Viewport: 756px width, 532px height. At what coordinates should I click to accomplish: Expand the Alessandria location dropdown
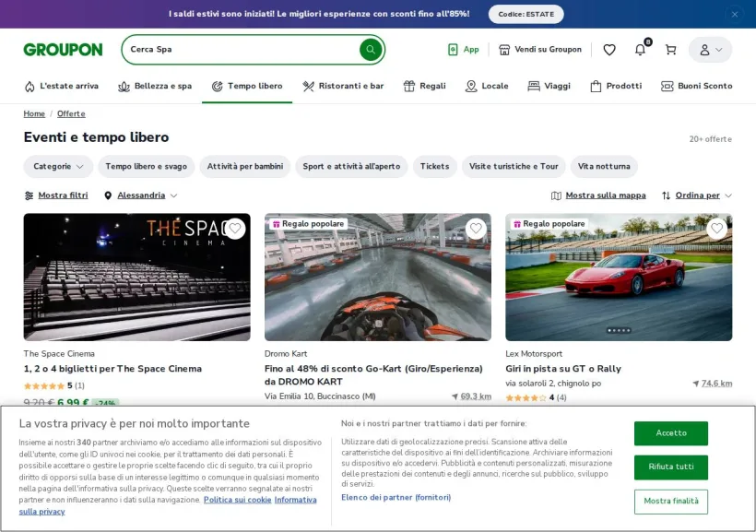tap(141, 195)
